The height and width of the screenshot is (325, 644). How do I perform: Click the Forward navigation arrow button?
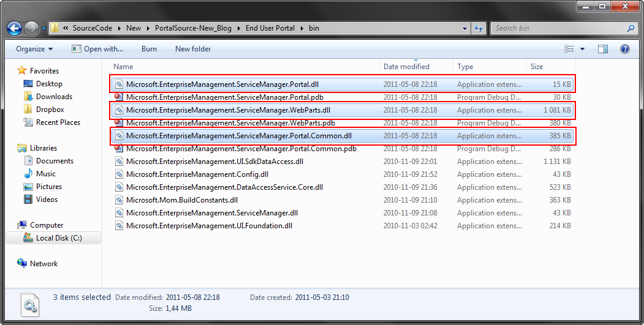tap(32, 29)
